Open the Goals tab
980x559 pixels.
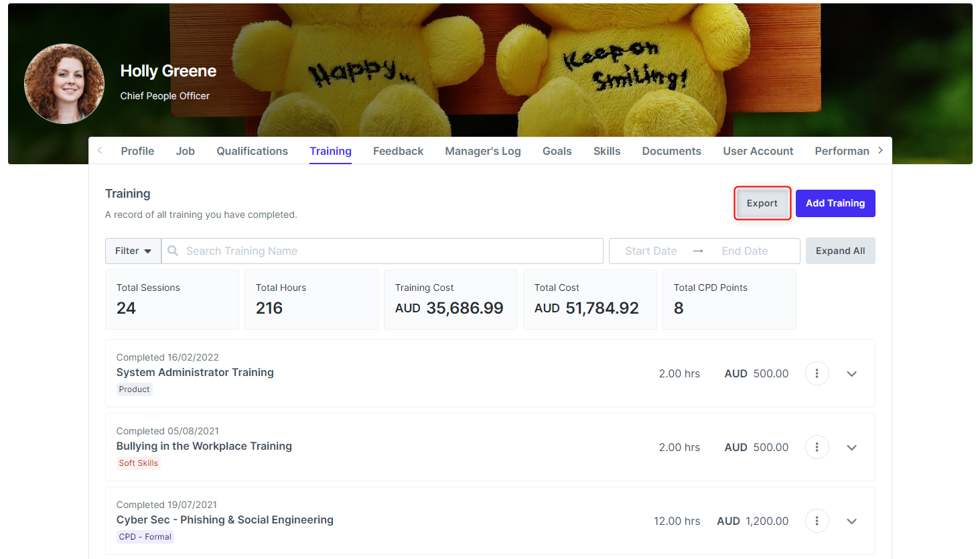tap(557, 151)
